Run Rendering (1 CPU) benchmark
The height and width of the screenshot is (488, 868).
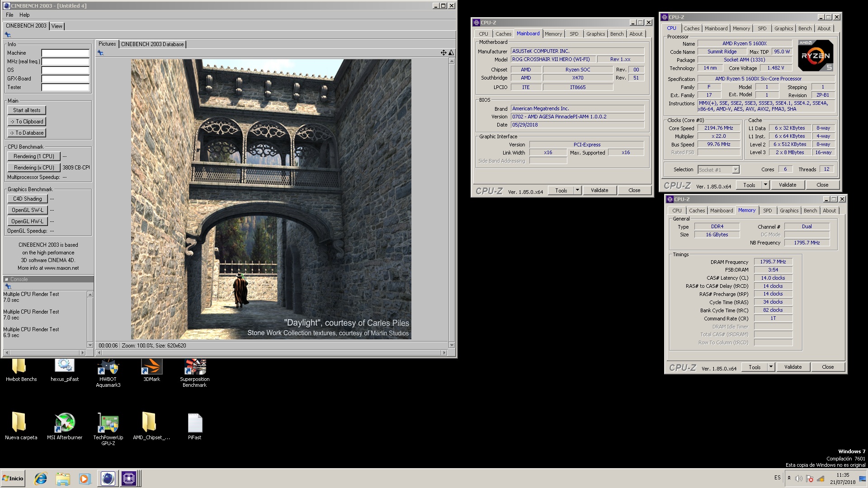(x=34, y=156)
